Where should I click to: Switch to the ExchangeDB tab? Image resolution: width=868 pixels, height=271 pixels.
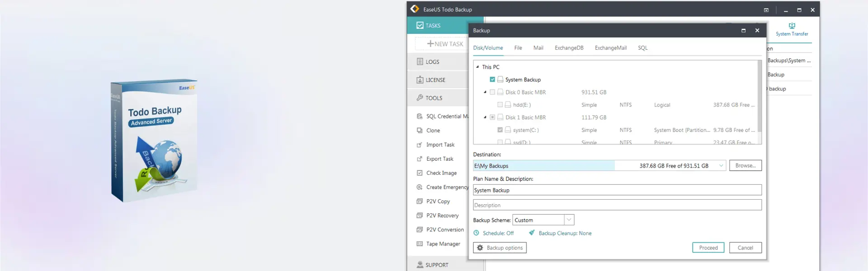[x=569, y=48]
